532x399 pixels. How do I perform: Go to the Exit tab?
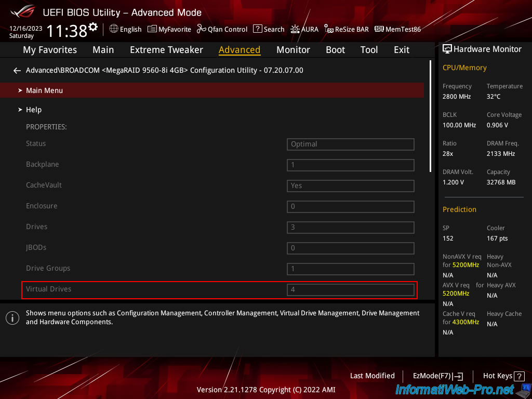[402, 50]
